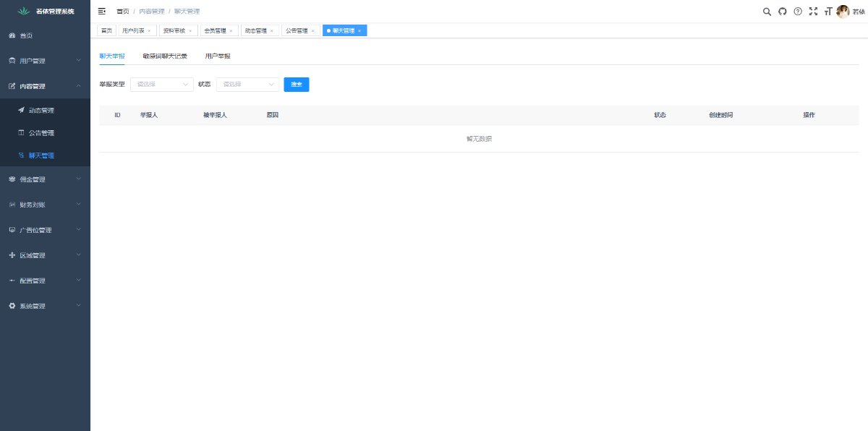The height and width of the screenshot is (431, 868).
Task: Click the cross-arrows icon of 区域管理
Action: click(12, 255)
